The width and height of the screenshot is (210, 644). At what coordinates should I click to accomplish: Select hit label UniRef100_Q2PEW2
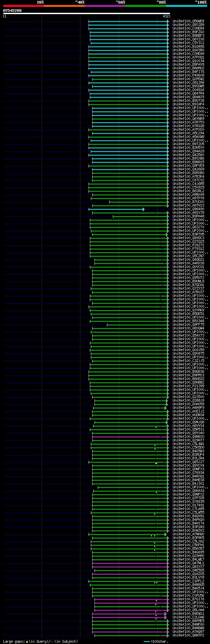tap(188, 79)
